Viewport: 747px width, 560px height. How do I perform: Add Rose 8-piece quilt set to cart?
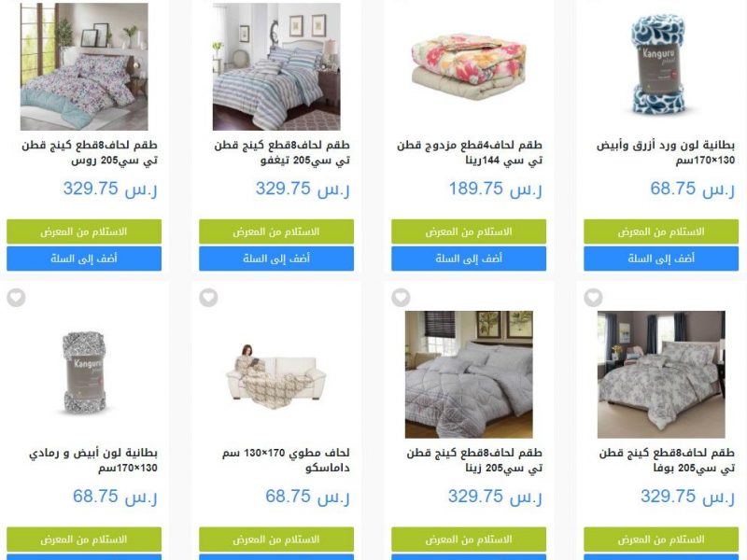[84, 259]
